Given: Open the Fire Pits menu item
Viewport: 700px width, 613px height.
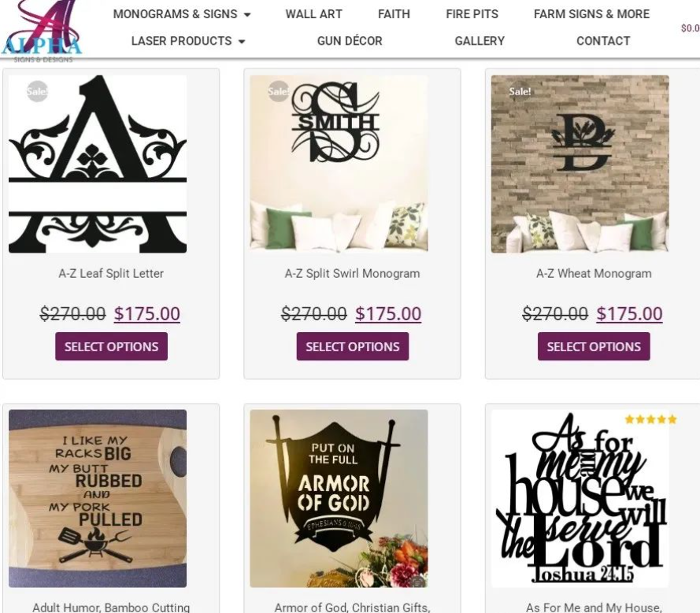Looking at the screenshot, I should point(472,14).
